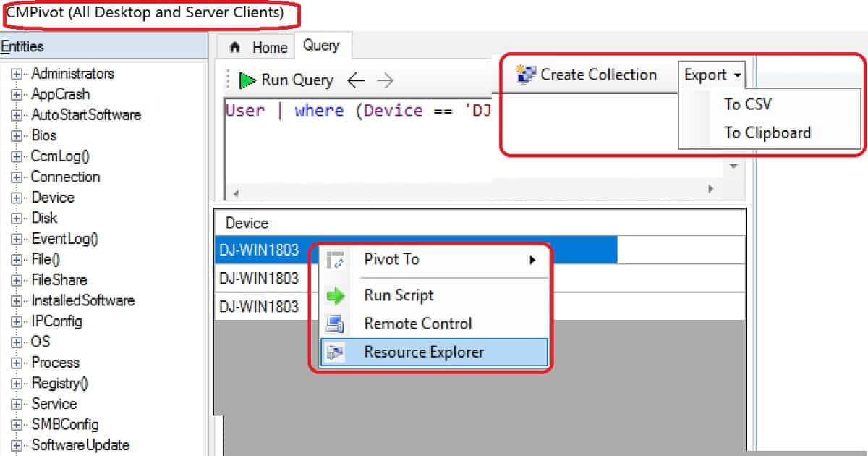Click the Create Collection icon

click(x=526, y=74)
